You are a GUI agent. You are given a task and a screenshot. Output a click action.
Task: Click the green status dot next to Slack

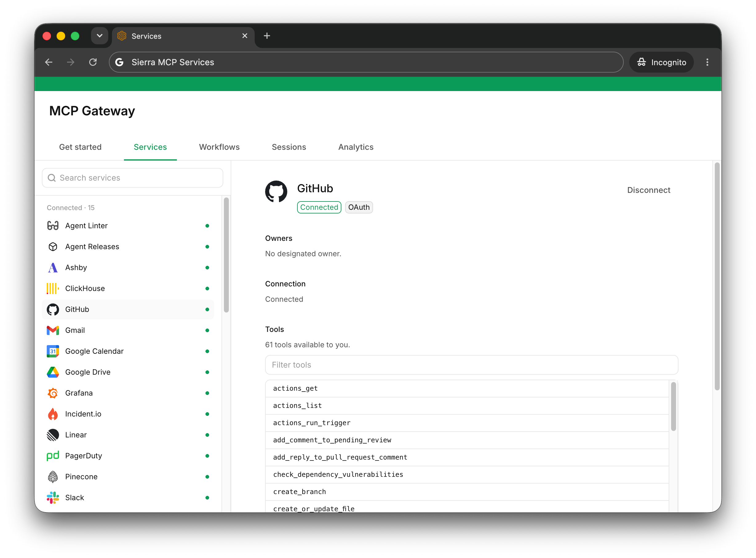point(207,498)
